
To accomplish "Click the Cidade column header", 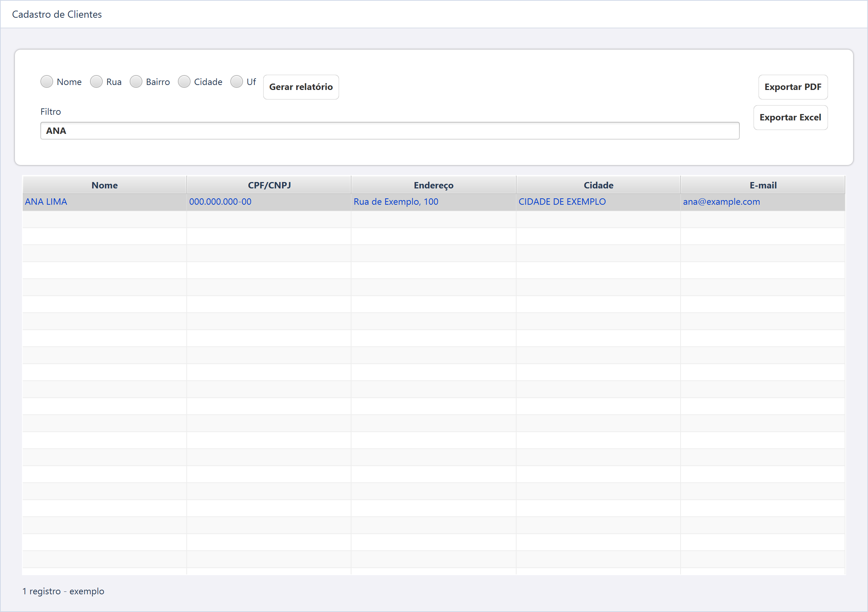I will click(x=598, y=185).
